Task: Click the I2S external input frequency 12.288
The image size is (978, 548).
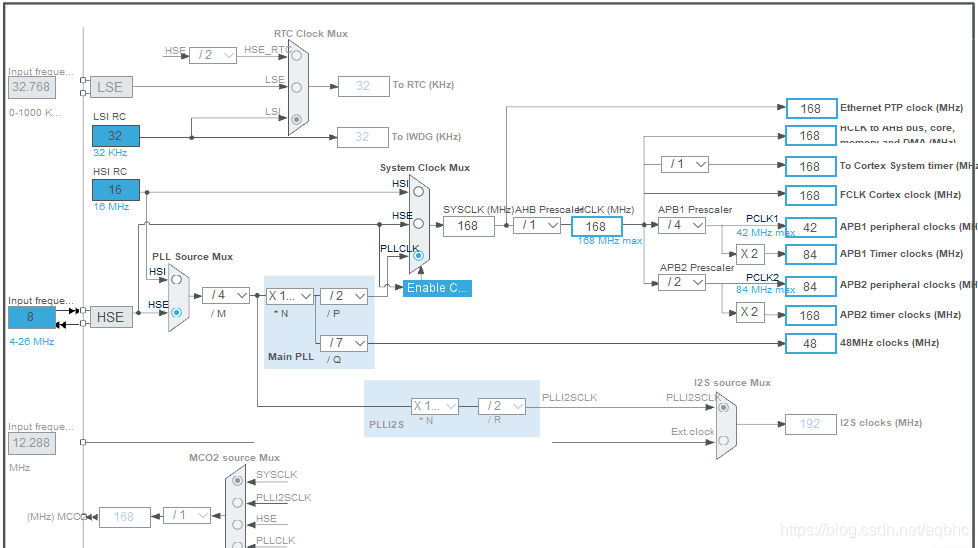Action: coord(32,443)
